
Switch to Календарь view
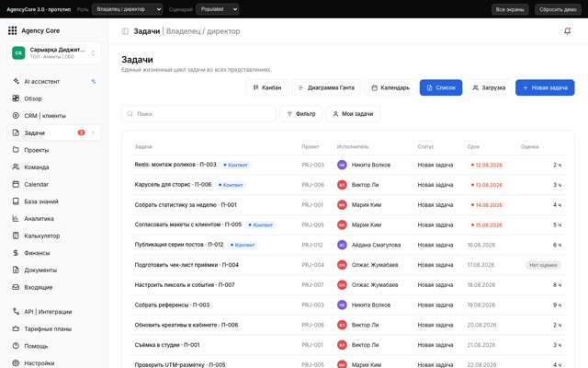coord(390,87)
